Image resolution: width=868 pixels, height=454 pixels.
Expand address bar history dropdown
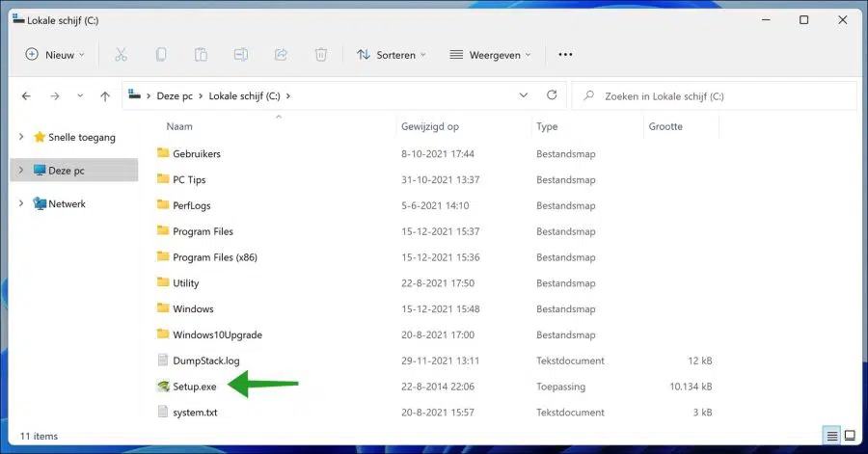tap(523, 95)
